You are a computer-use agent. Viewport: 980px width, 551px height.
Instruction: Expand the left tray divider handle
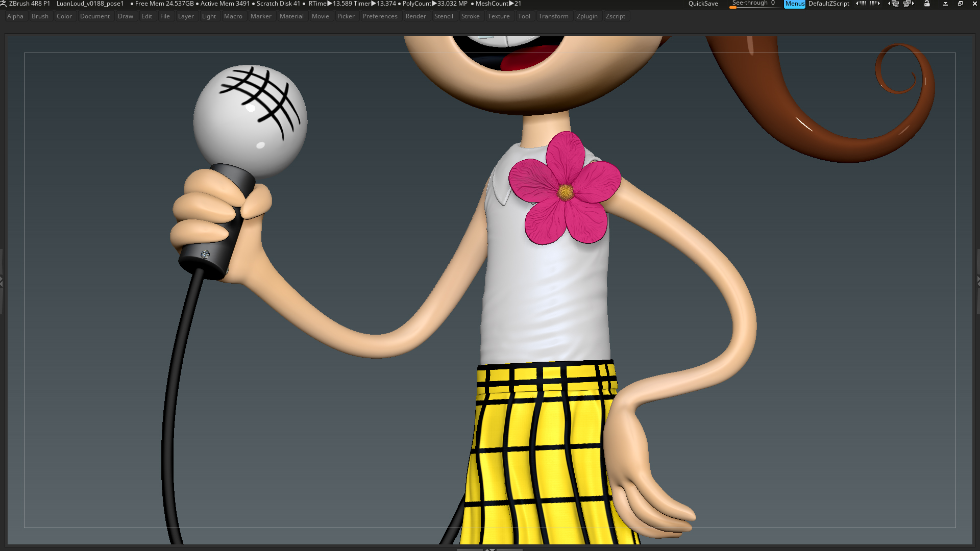[x=2, y=281]
